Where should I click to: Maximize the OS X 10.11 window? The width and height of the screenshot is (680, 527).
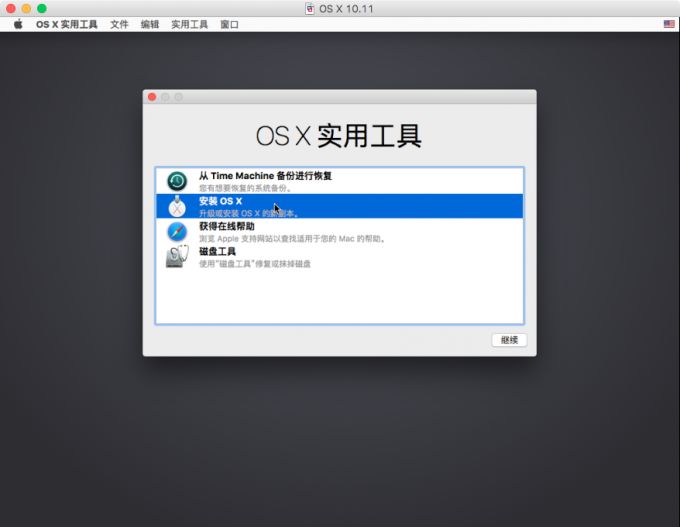[x=42, y=8]
